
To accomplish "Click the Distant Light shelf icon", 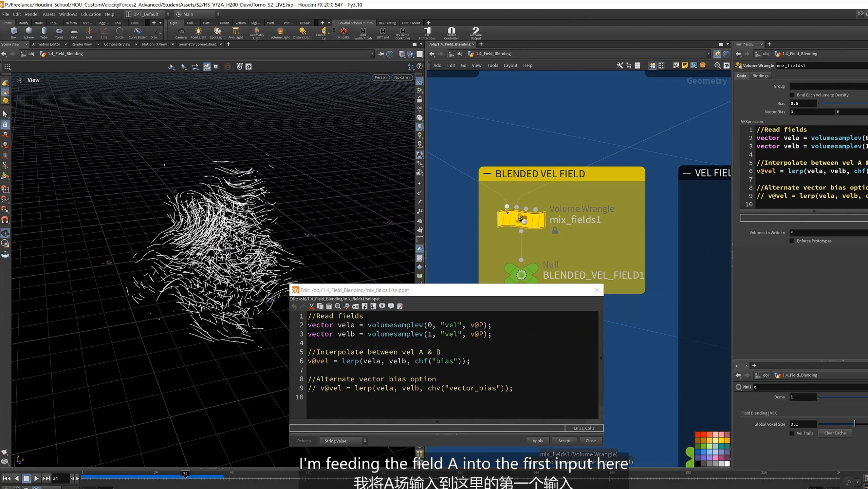I will coord(302,33).
